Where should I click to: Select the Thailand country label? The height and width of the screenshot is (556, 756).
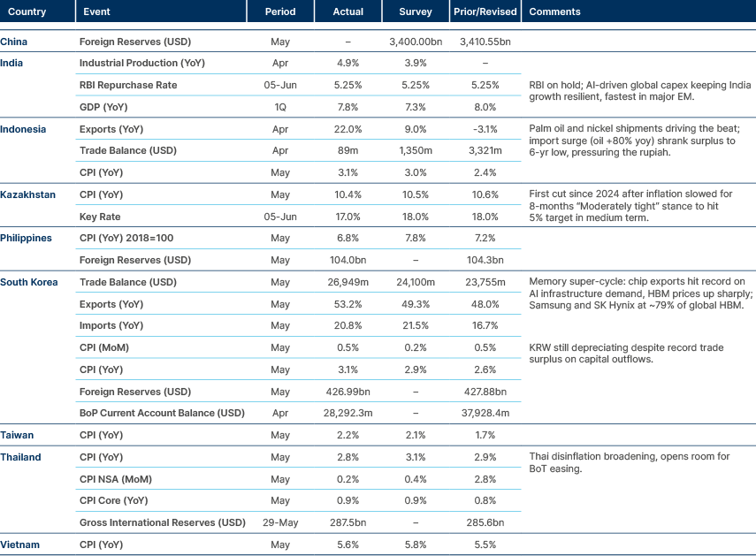point(20,457)
